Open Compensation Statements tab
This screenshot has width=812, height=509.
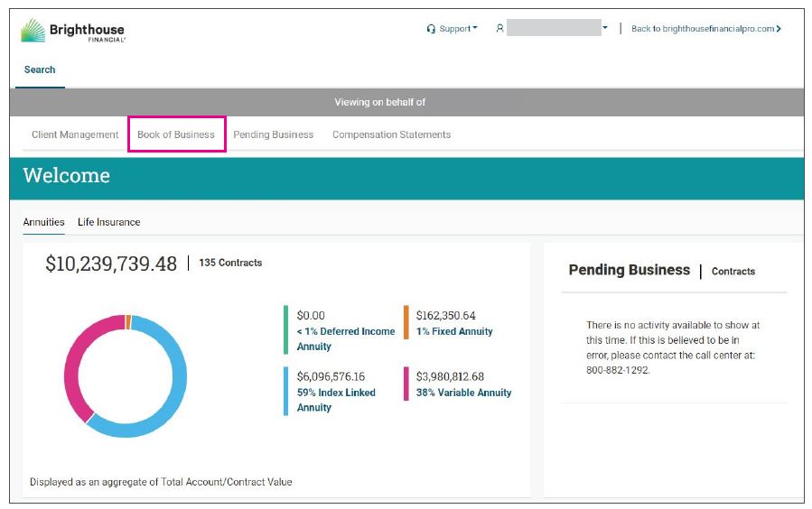(391, 134)
